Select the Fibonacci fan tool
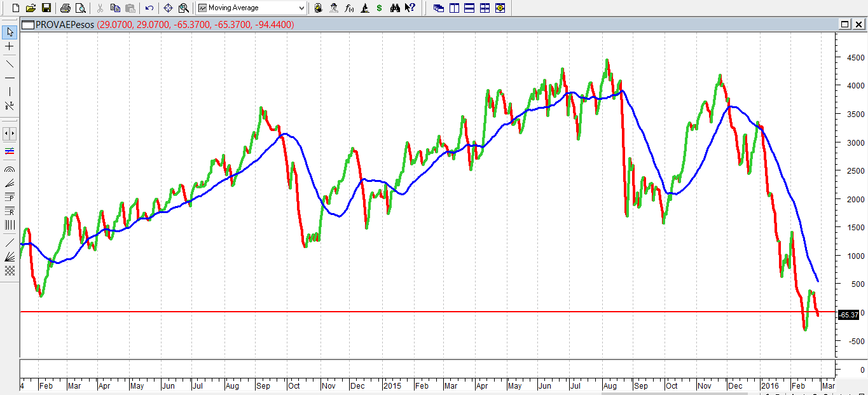 10,184
